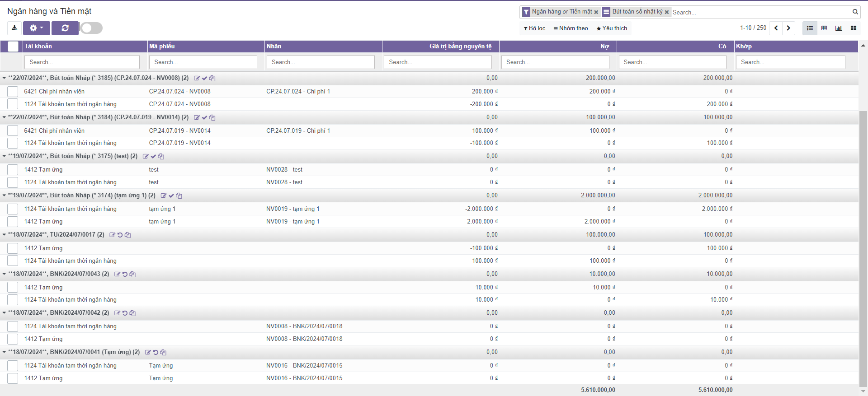Switch to the list view icon
The height and width of the screenshot is (396, 868).
pyautogui.click(x=810, y=28)
